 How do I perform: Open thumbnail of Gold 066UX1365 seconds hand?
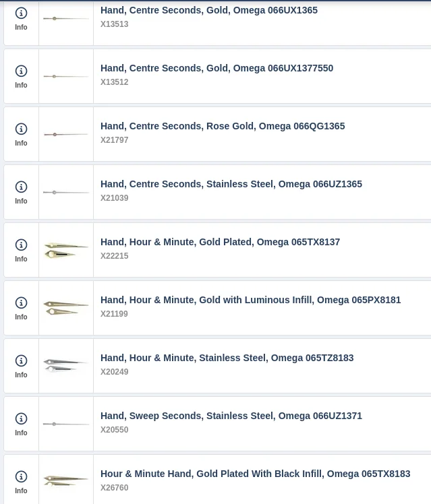click(x=66, y=19)
